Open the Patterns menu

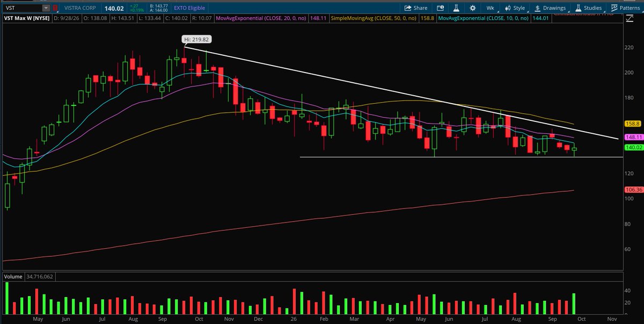(x=625, y=8)
